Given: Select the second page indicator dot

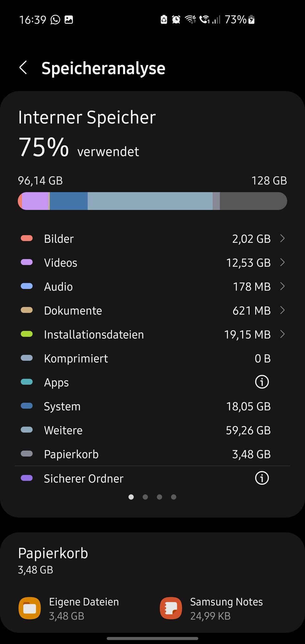Looking at the screenshot, I should (145, 497).
